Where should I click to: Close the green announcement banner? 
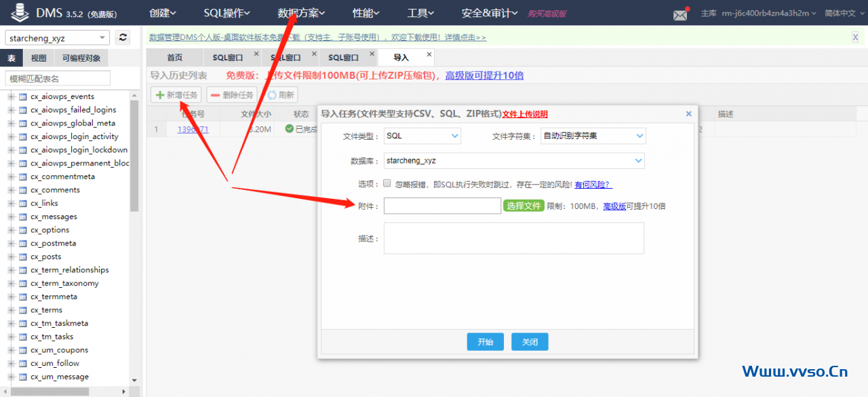point(855,37)
